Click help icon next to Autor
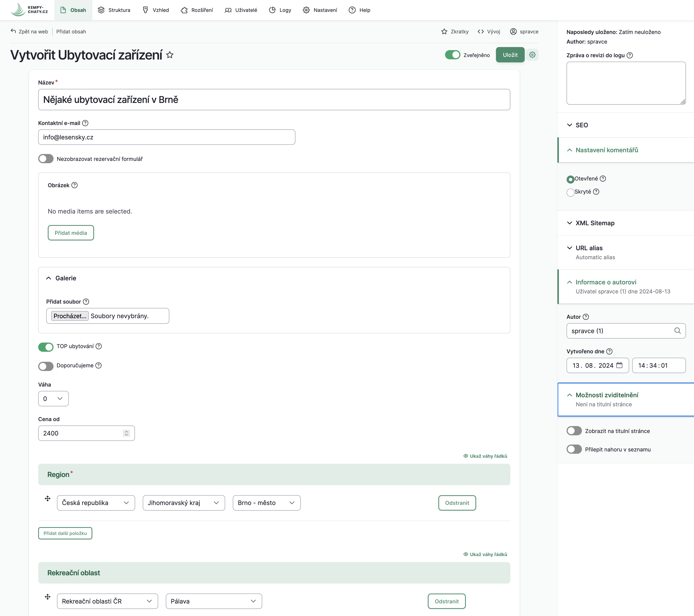 (586, 317)
